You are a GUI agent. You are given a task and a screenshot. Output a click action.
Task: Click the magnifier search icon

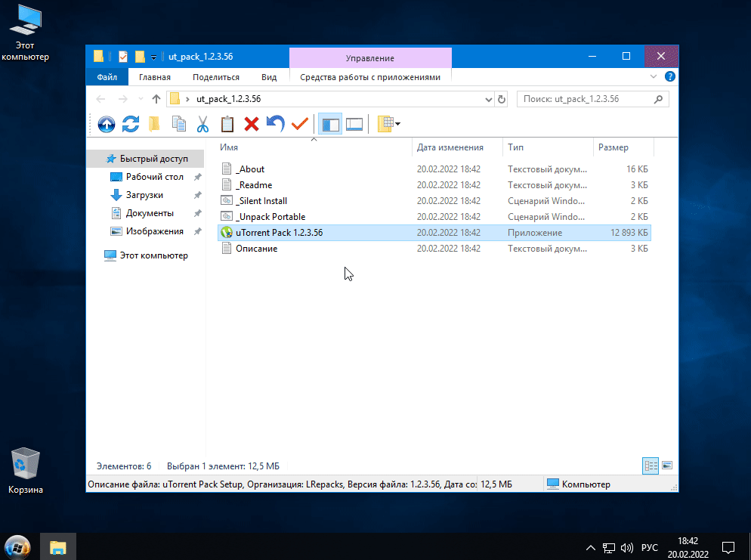click(x=659, y=99)
